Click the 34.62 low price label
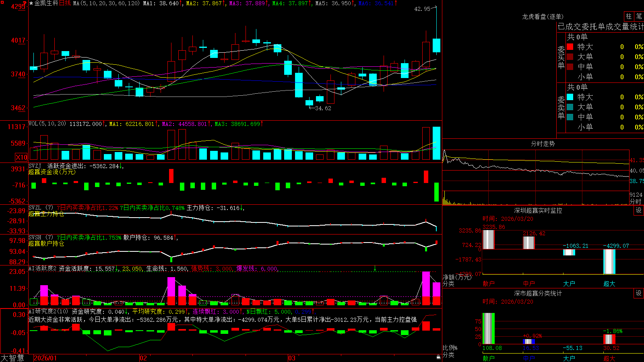 (323, 108)
